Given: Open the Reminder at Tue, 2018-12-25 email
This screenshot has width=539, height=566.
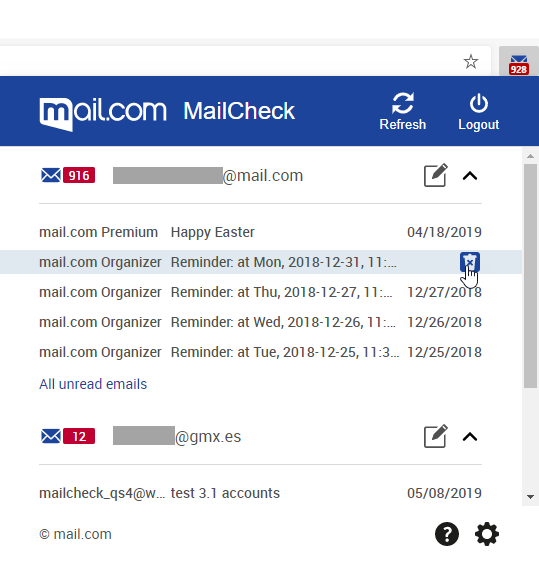Looking at the screenshot, I should tap(261, 352).
